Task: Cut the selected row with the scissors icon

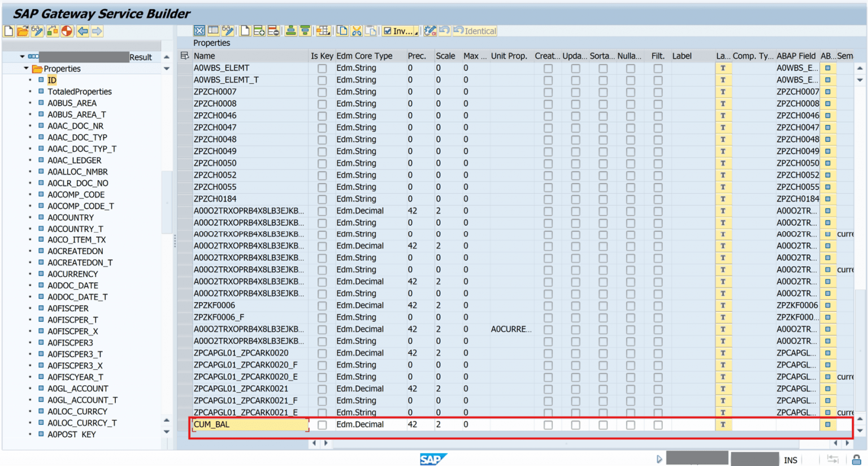Action: (x=357, y=31)
